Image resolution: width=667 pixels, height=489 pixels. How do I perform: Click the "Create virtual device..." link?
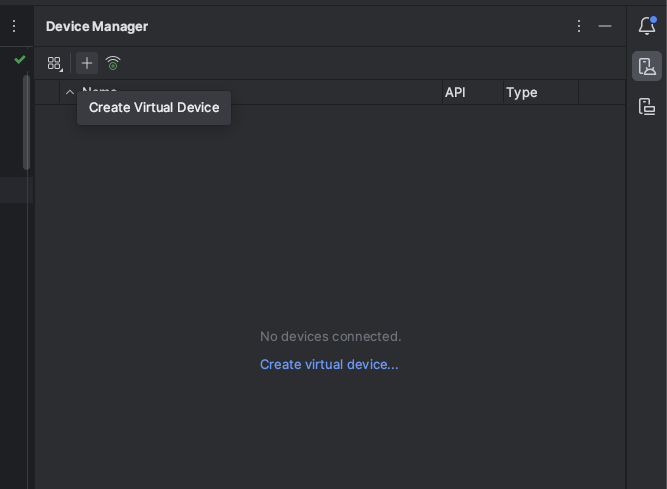(329, 364)
